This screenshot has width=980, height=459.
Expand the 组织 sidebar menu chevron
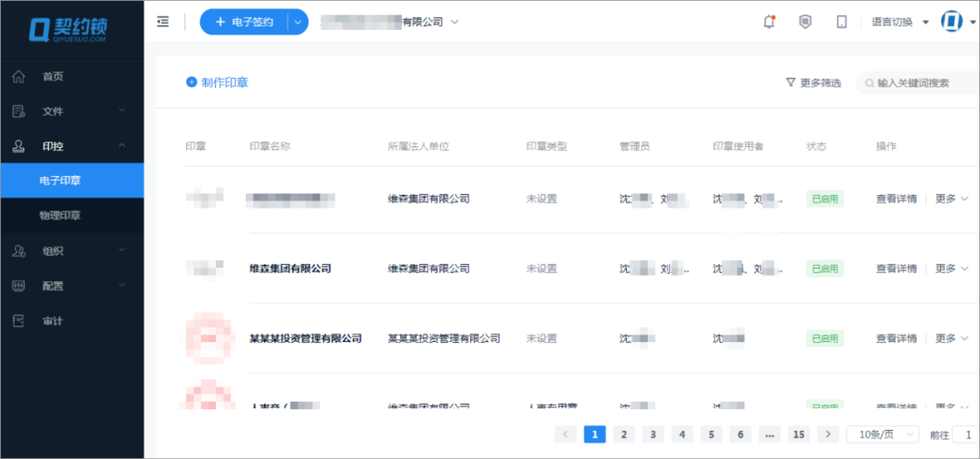point(122,250)
